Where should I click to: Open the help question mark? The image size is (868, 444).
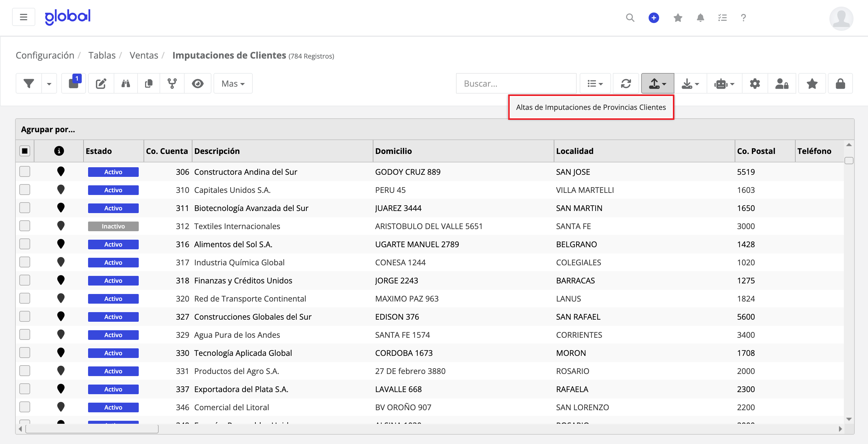743,18
